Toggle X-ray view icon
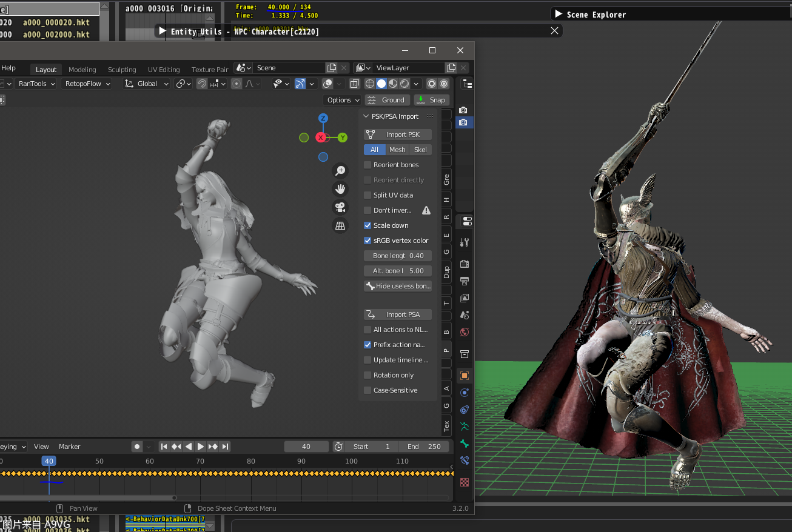The width and height of the screenshot is (792, 532). (355, 84)
